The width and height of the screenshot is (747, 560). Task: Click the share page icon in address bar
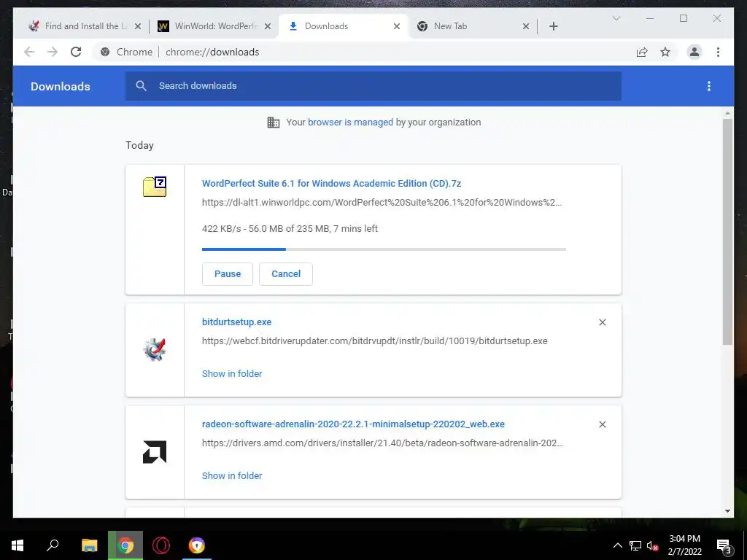point(642,52)
